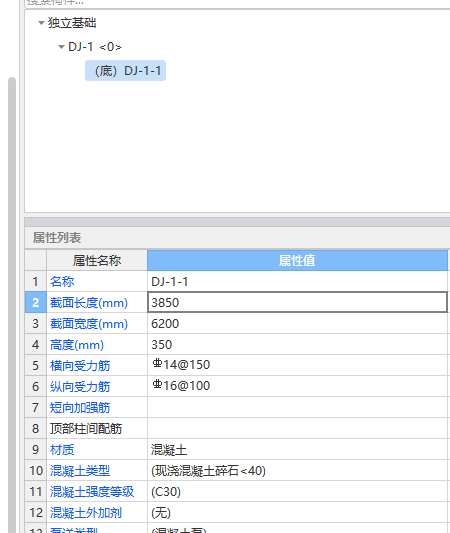The width and height of the screenshot is (450, 533).
Task: Click the 横向受力筋 property label
Action: [80, 366]
